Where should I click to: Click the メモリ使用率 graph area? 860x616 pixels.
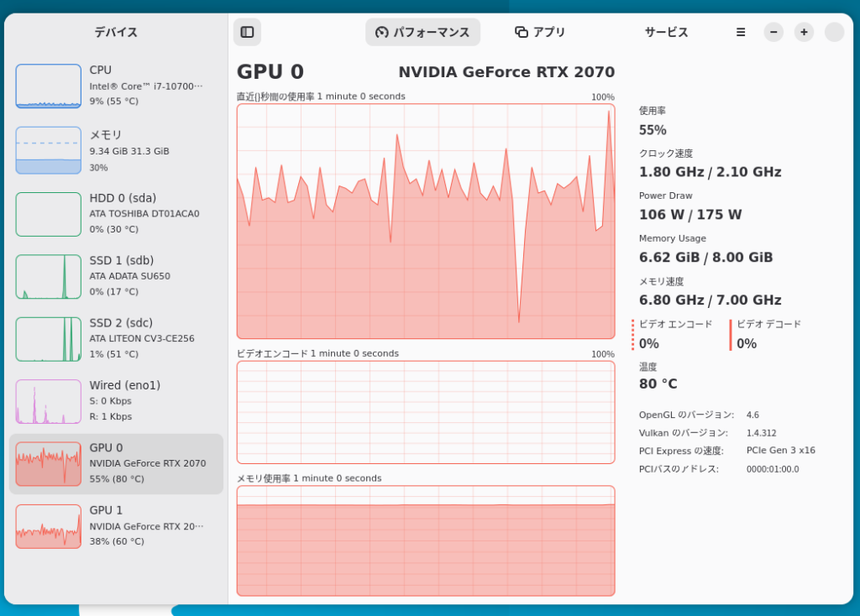[x=426, y=540]
